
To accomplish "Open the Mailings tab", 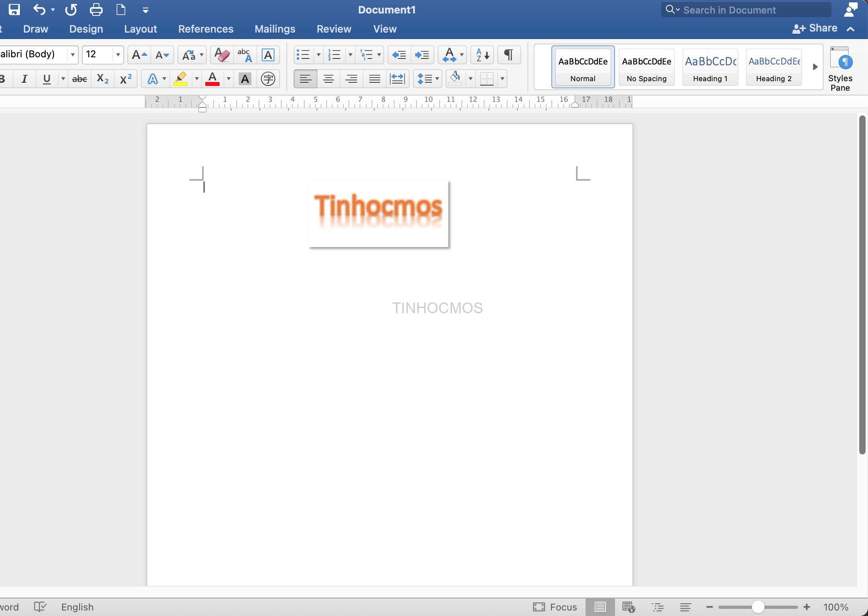I will [x=275, y=29].
